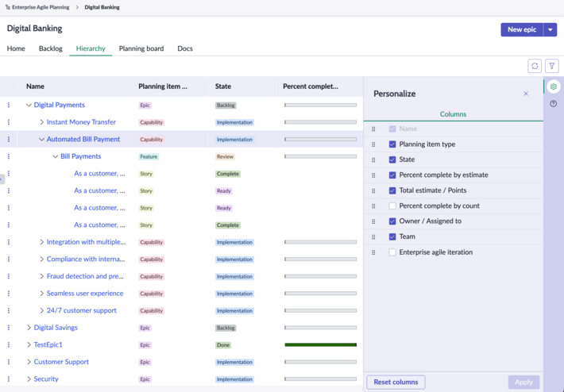Open row actions menu for TestEpic1
Screen dimensions: 564x392
click(x=9, y=344)
